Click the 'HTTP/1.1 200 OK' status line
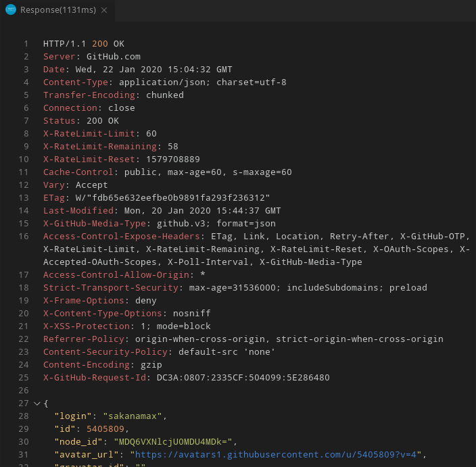The height and width of the screenshot is (467, 476). pos(84,44)
